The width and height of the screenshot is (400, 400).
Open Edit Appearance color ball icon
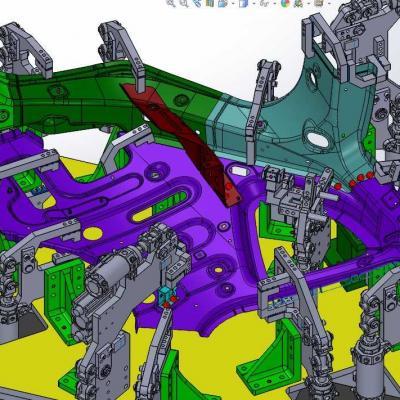tap(285, 3)
